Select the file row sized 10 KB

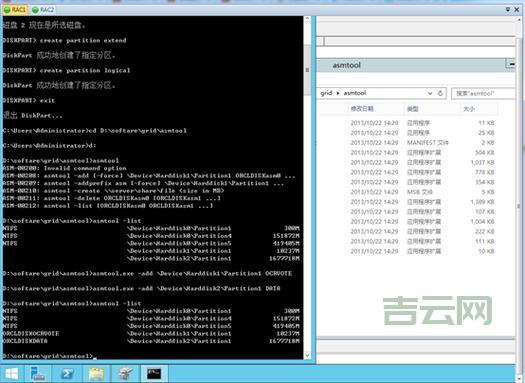point(408,251)
